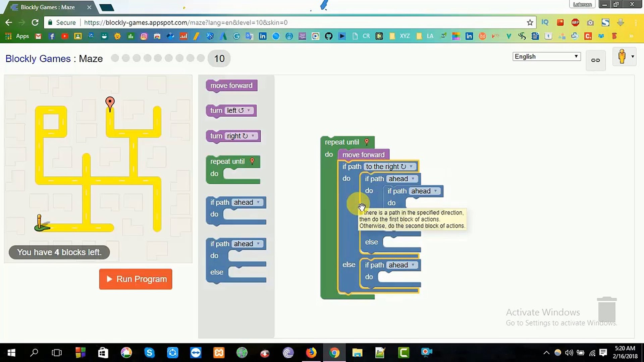The height and width of the screenshot is (362, 644).
Task: Open Firefox from the Windows taskbar
Action: (x=311, y=352)
